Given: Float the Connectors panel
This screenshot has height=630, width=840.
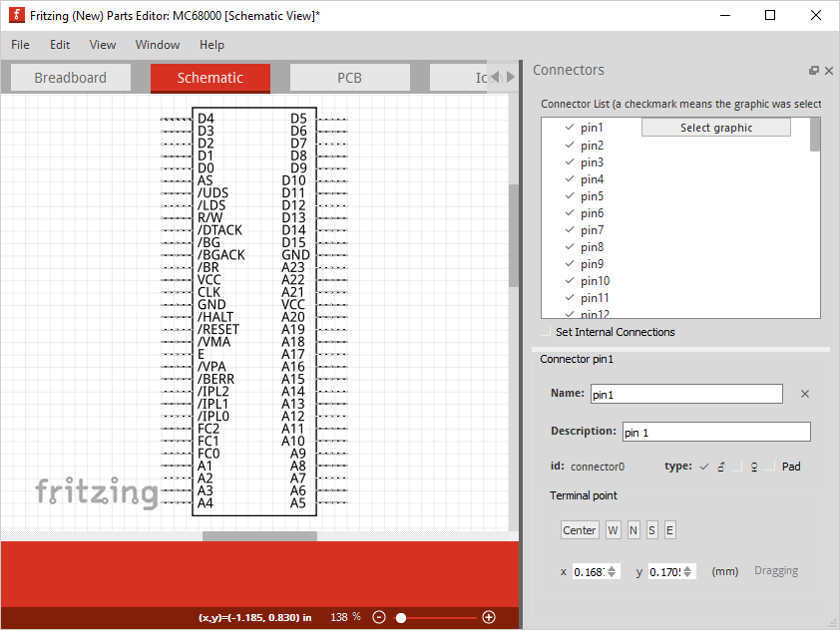Looking at the screenshot, I should click(x=814, y=71).
